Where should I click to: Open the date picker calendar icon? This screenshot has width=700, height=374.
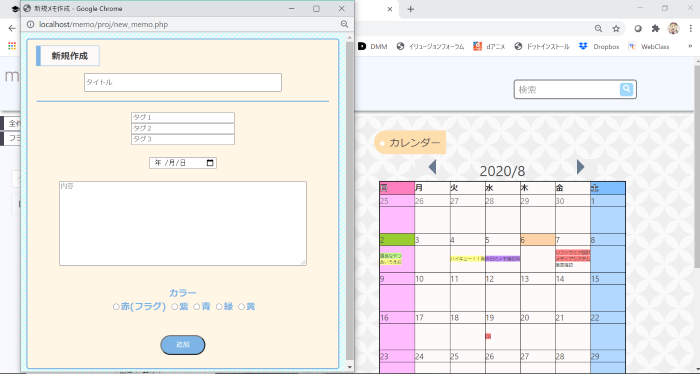210,163
